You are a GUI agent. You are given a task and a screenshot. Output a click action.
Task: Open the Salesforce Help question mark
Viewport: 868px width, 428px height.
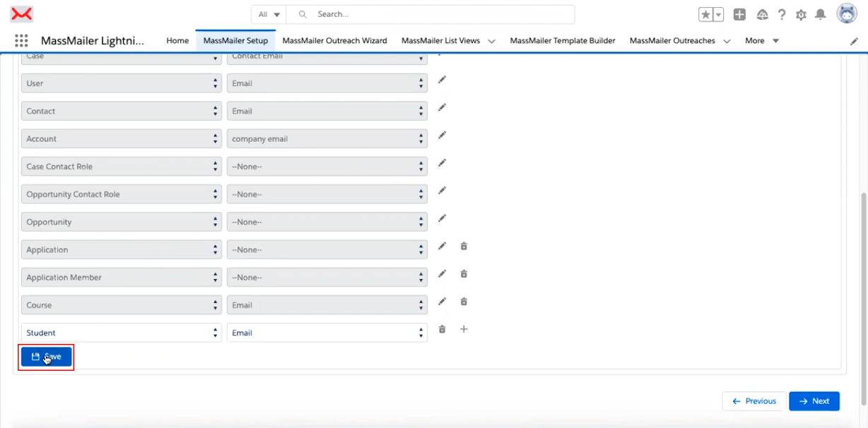click(782, 14)
